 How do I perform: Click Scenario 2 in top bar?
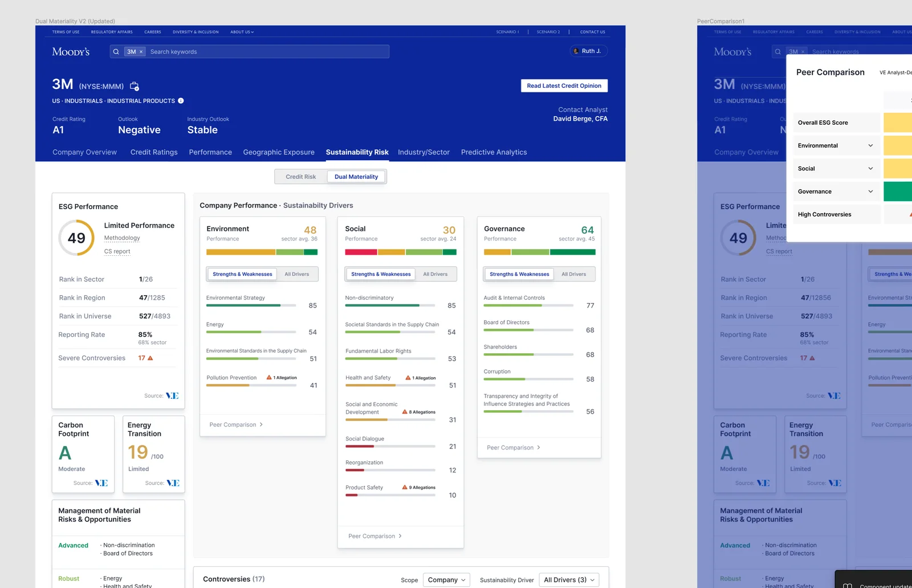pos(548,32)
